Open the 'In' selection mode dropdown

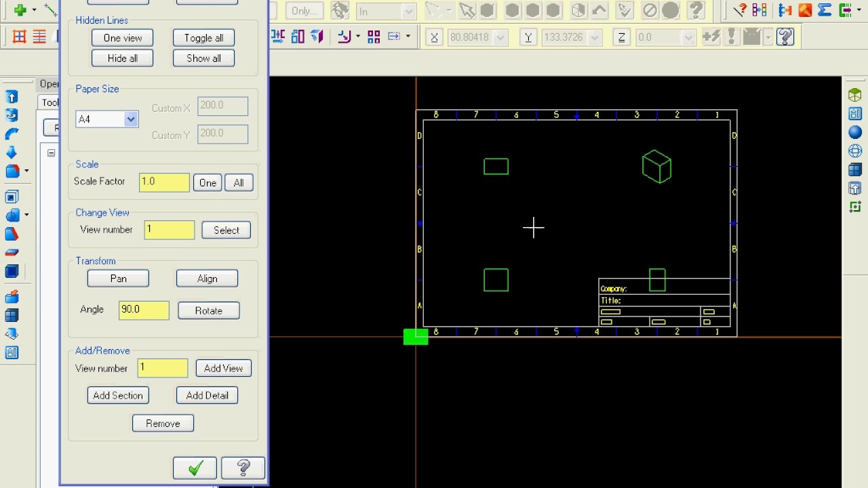[409, 12]
